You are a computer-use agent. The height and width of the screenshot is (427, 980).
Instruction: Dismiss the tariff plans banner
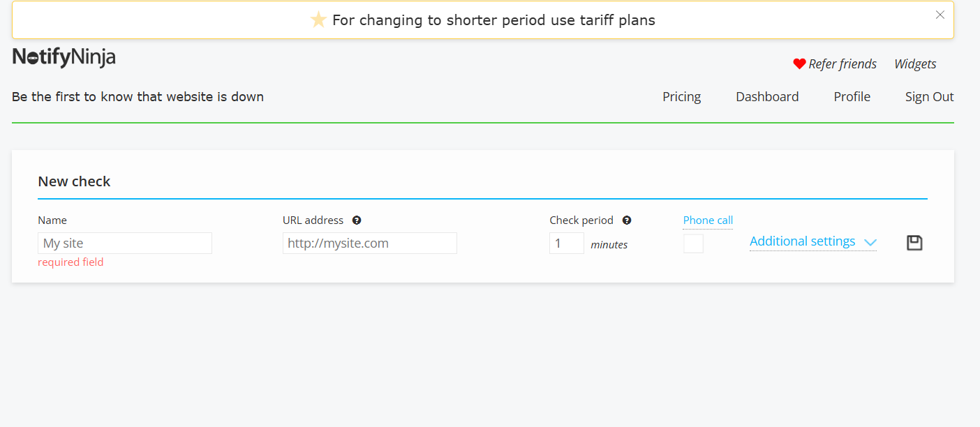coord(940,15)
